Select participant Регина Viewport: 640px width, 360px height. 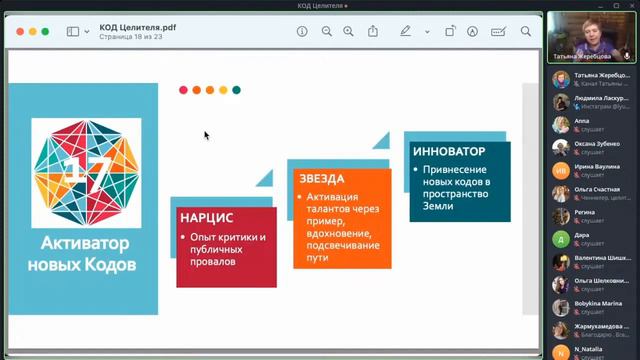tap(592, 216)
